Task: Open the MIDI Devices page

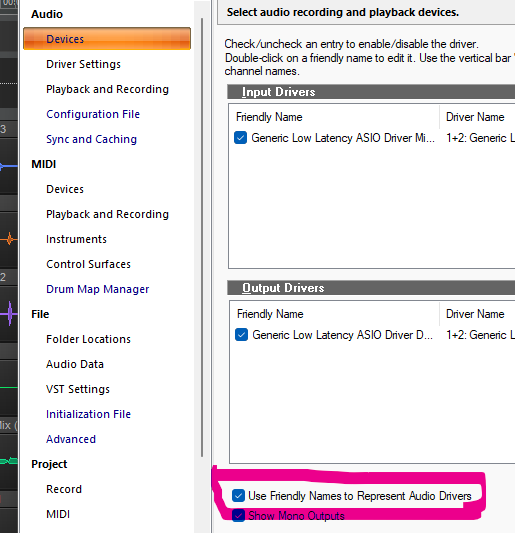Action: pyautogui.click(x=65, y=189)
